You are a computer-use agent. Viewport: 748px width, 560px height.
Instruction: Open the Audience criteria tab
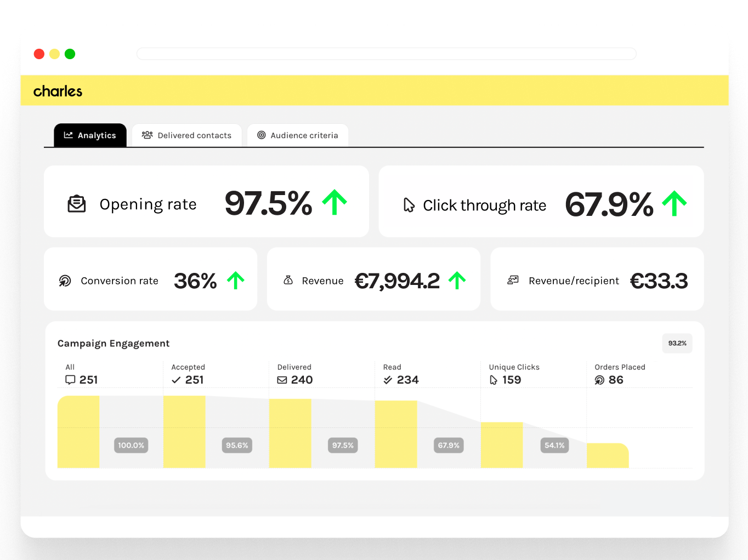(x=298, y=135)
